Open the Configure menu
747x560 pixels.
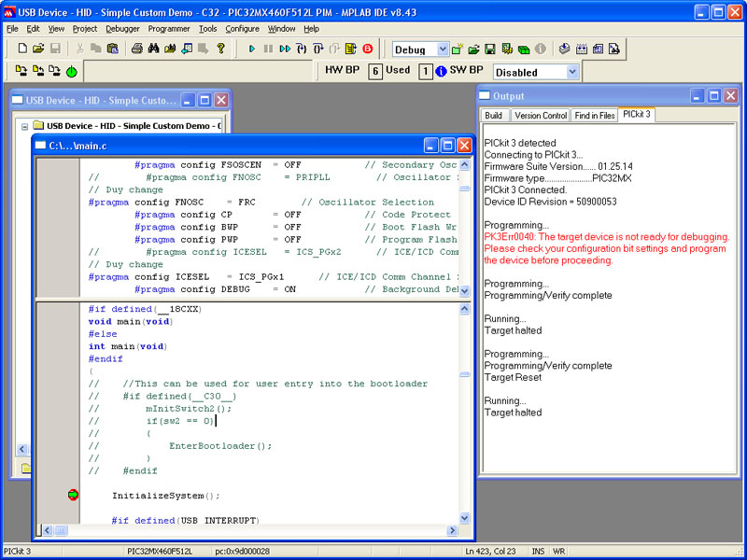click(x=242, y=29)
